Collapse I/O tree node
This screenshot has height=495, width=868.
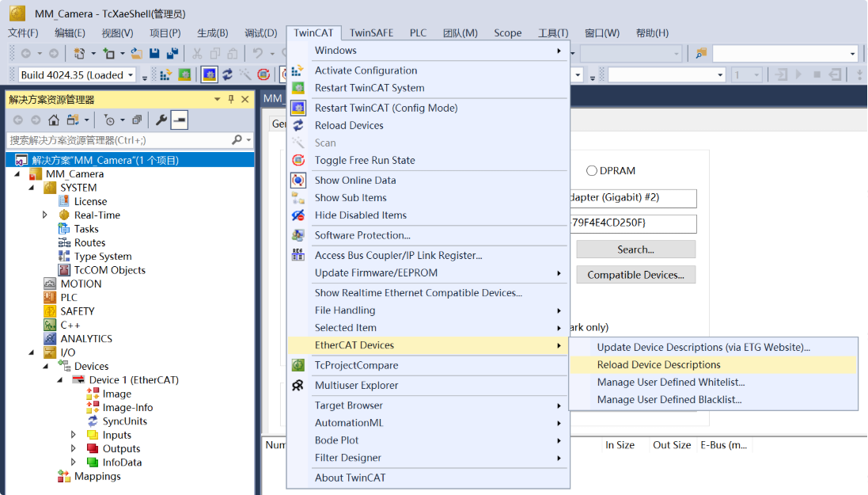click(x=32, y=352)
